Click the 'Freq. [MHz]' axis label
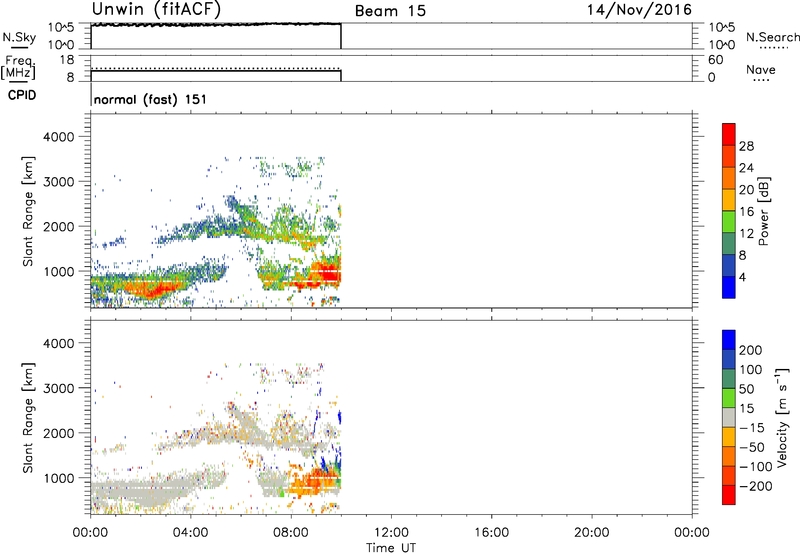Screen dimensions: 800x554 18,68
